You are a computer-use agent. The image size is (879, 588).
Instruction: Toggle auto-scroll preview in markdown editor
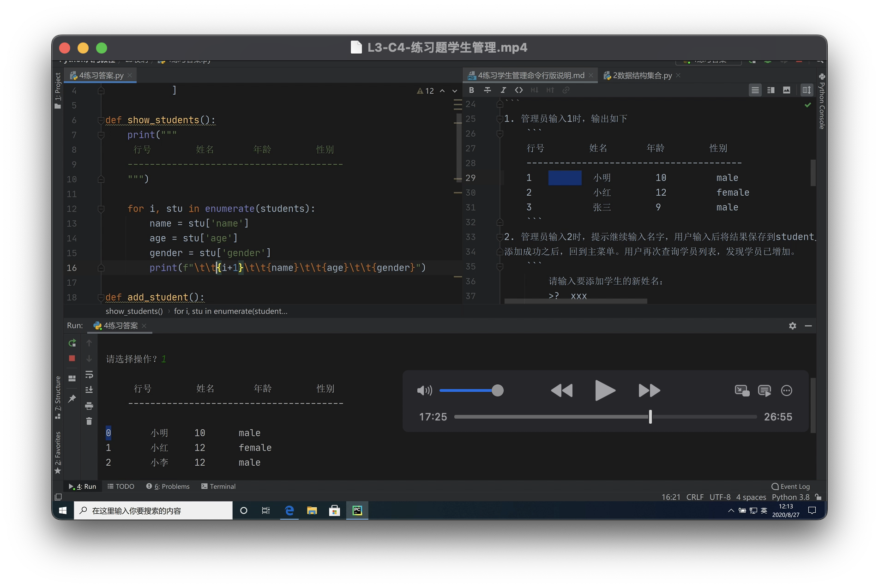[807, 90]
